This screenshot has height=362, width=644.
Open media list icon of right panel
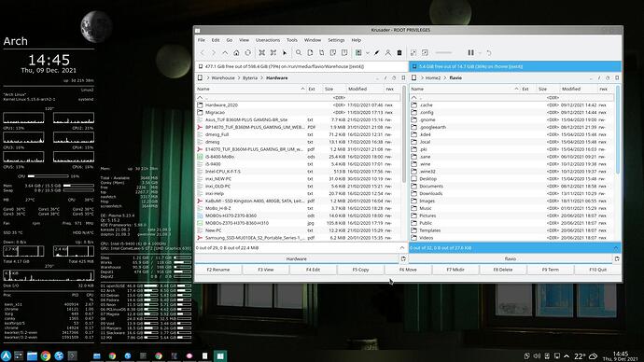(x=414, y=77)
